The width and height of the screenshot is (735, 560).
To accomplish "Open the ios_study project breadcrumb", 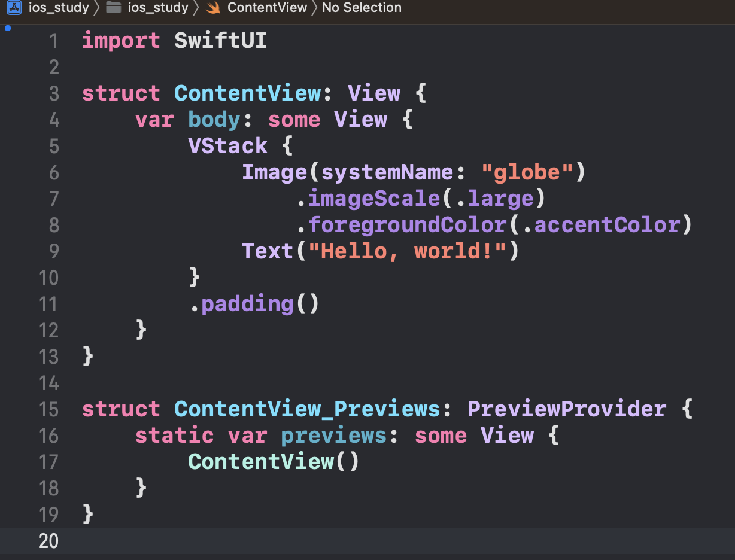I will click(x=59, y=8).
